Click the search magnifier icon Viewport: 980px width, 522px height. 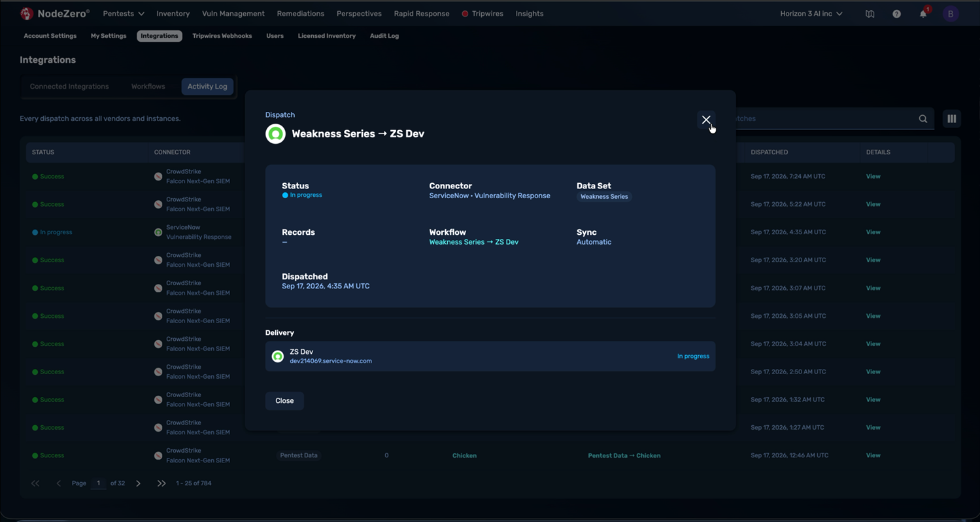[x=923, y=119]
